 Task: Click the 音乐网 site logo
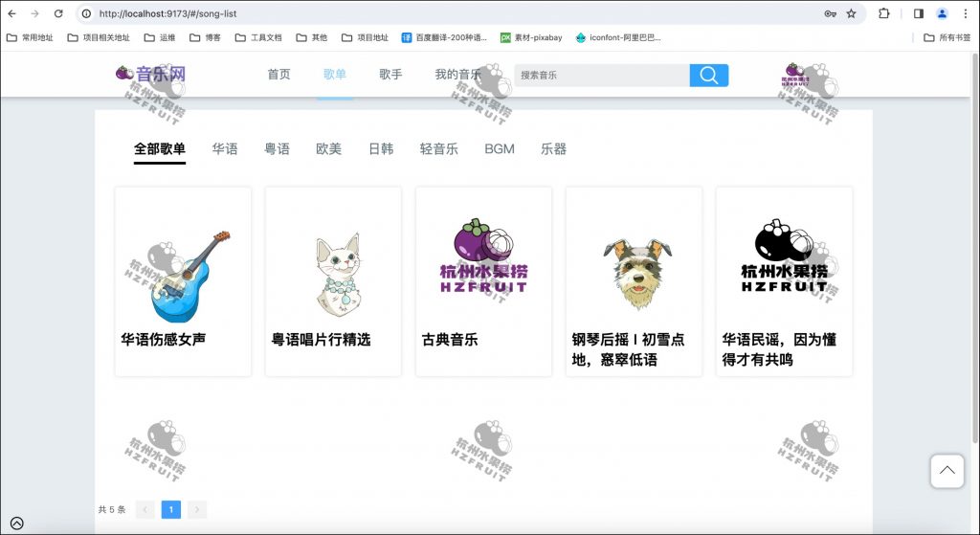click(150, 74)
